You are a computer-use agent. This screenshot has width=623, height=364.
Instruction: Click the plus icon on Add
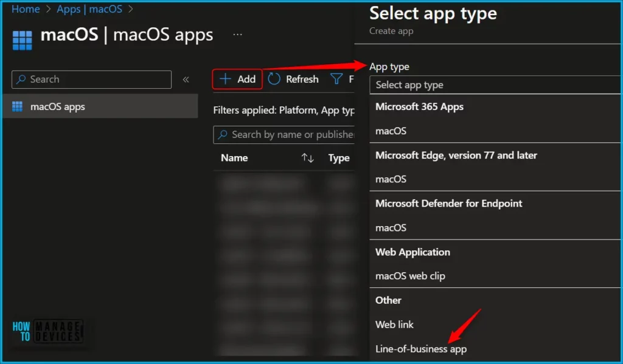[x=225, y=79]
